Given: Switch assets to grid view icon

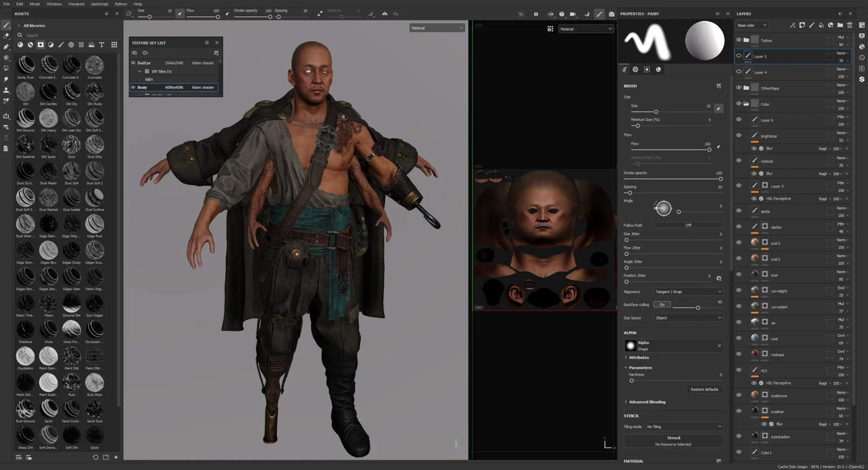Looking at the screenshot, I should [x=114, y=44].
